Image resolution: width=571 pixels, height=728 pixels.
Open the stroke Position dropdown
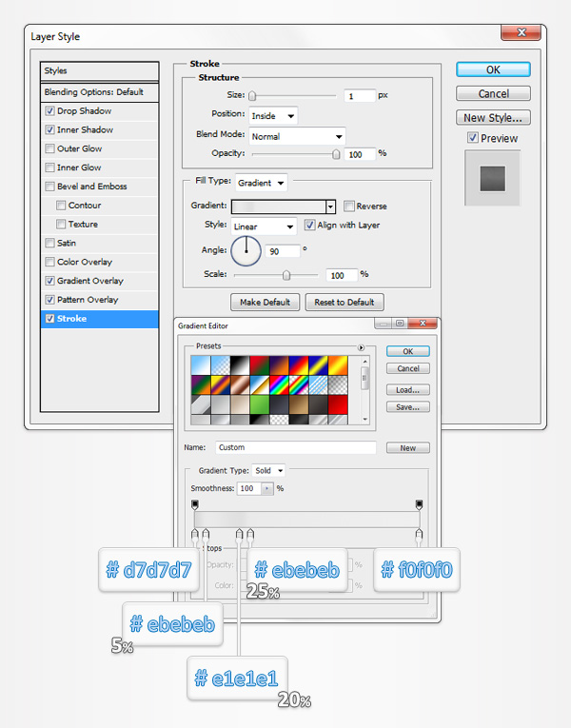pos(273,115)
